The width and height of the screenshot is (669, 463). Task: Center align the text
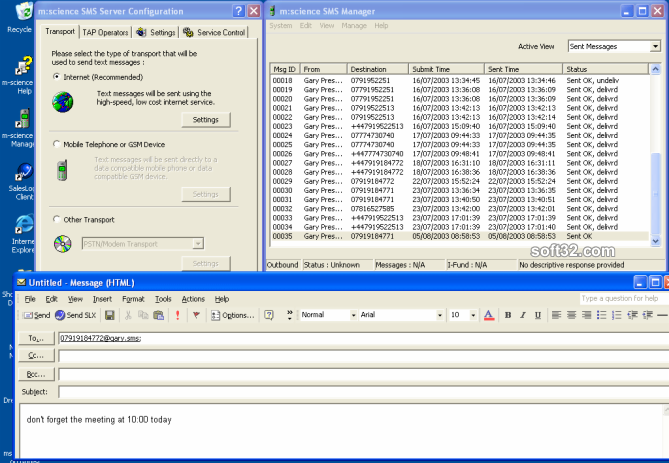pos(571,315)
